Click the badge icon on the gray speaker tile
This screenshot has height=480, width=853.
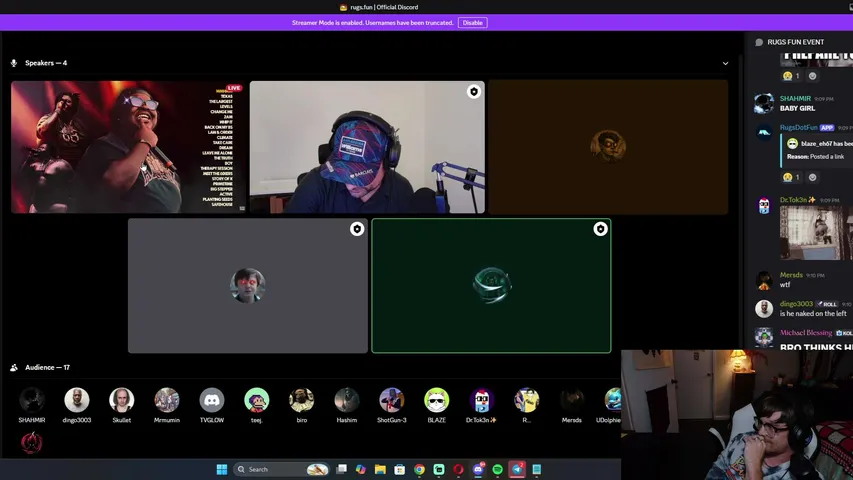pyautogui.click(x=357, y=229)
